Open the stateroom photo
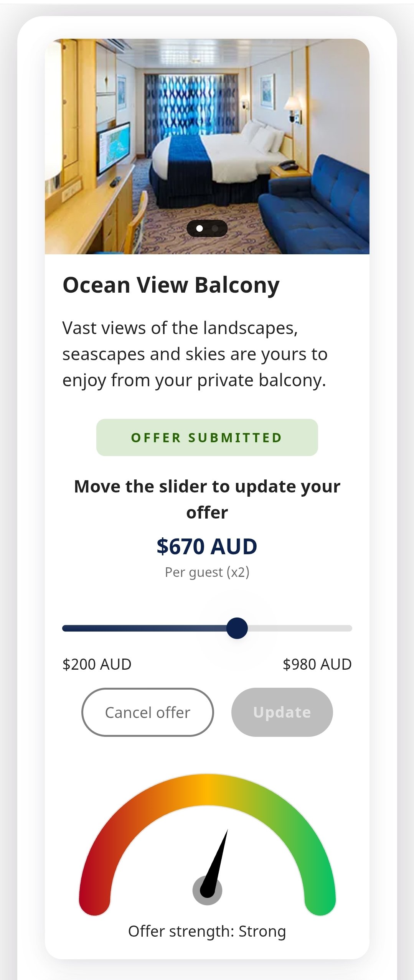 207,146
